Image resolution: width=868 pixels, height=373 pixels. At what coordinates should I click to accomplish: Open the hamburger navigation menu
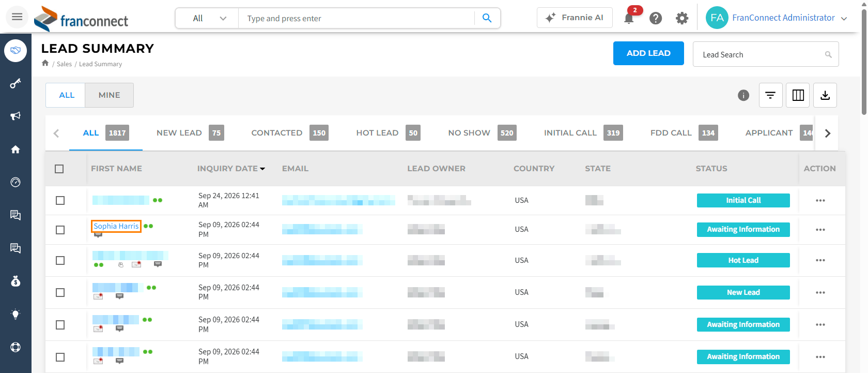click(x=17, y=17)
